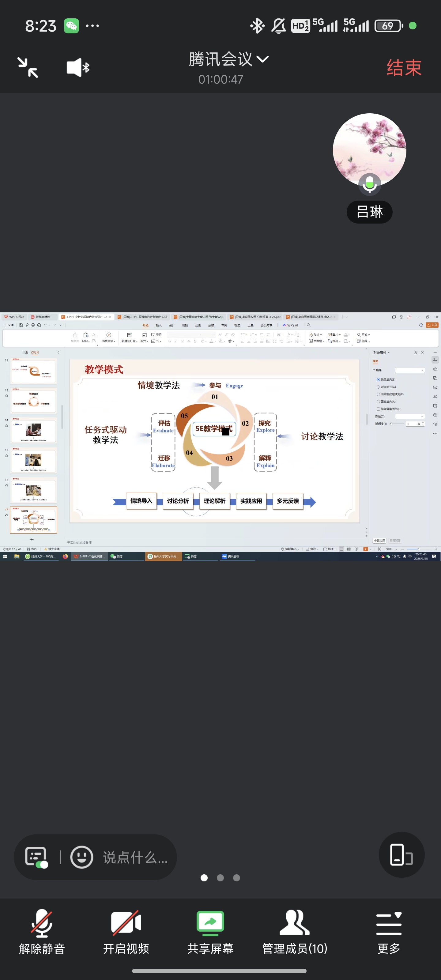The width and height of the screenshot is (441, 980).
Task: Tap the meeting timer 01:00:47
Action: pyautogui.click(x=220, y=79)
